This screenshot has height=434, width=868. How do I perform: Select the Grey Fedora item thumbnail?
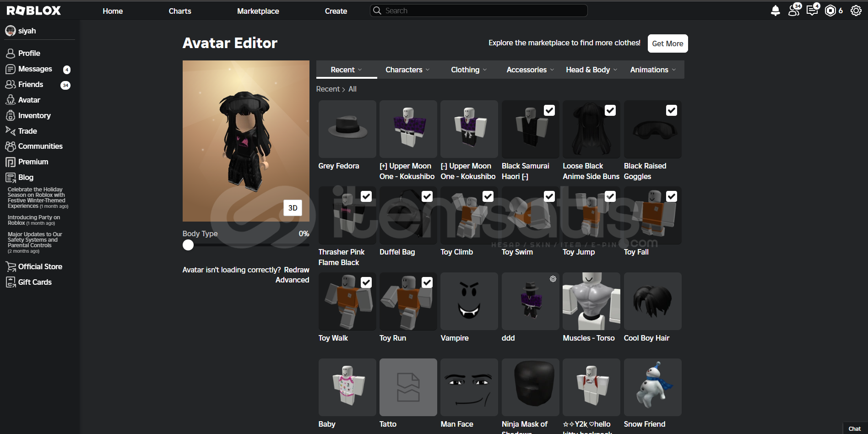(347, 129)
